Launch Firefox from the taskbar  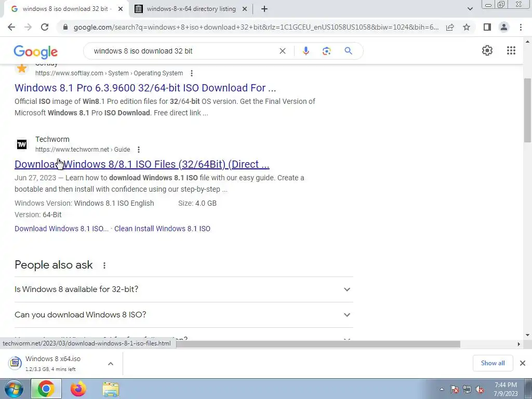click(x=78, y=389)
